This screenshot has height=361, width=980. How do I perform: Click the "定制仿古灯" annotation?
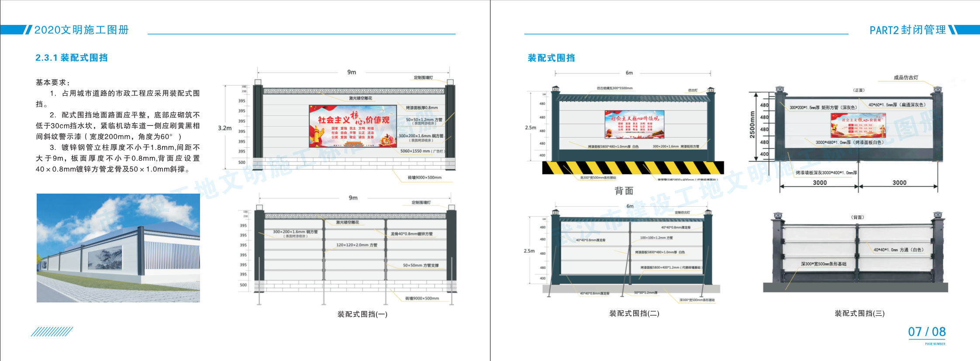682,212
